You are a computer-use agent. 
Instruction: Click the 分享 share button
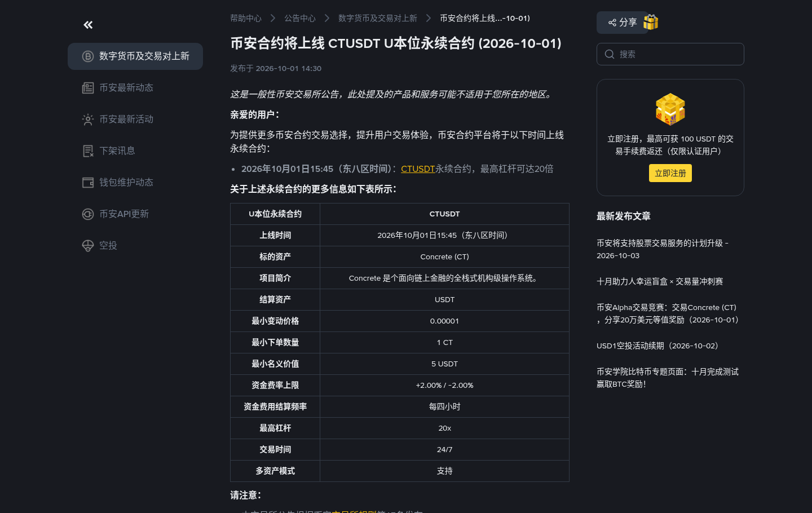point(623,23)
